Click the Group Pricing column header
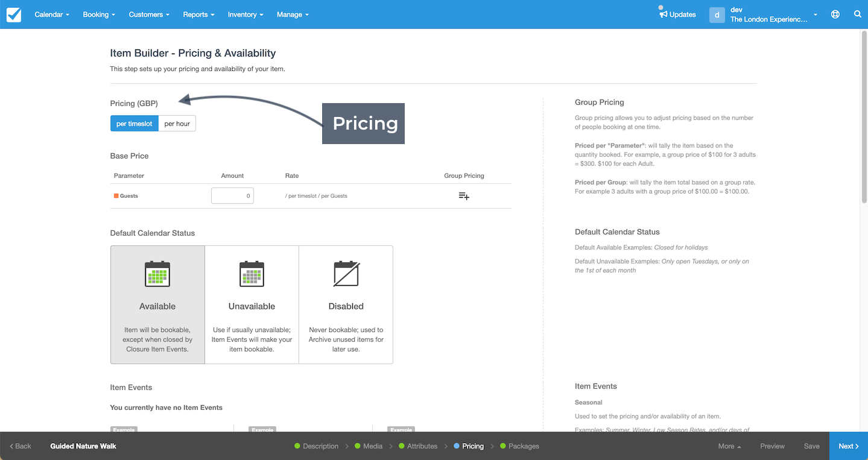The image size is (868, 460). tap(464, 175)
